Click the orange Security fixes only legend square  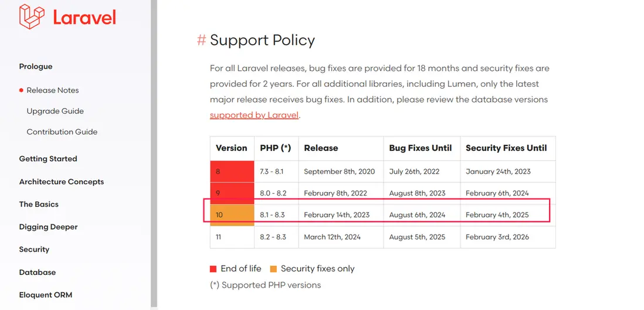point(273,269)
